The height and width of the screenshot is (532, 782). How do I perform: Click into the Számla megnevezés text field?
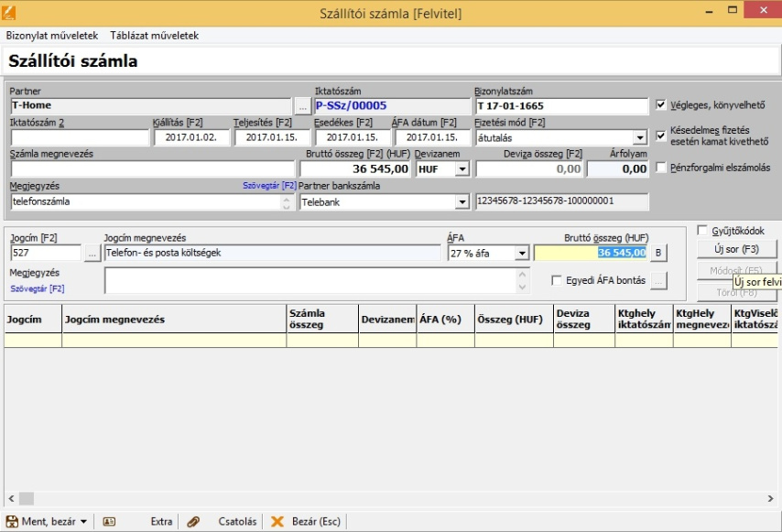(x=152, y=169)
